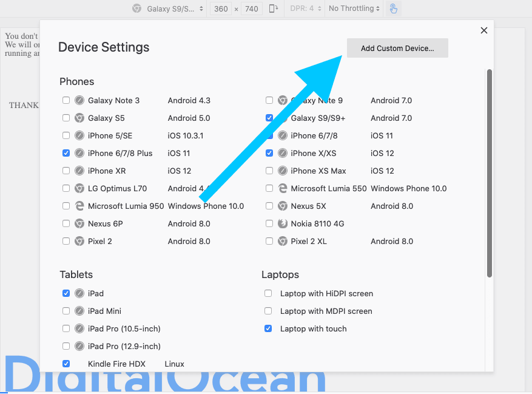Image resolution: width=532 pixels, height=394 pixels.
Task: Uncheck the iPhone 6/7/8 Plus checkbox
Action: (66, 153)
